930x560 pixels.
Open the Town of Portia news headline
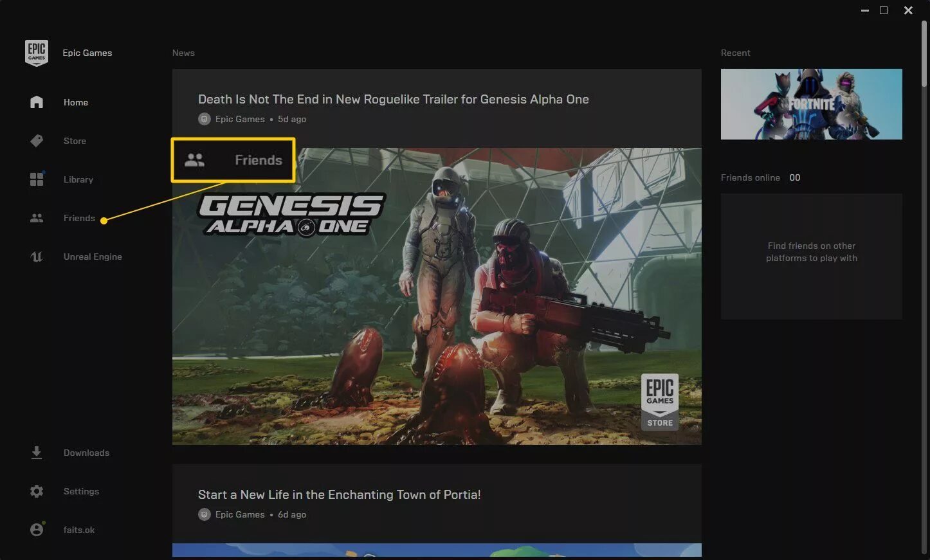339,494
